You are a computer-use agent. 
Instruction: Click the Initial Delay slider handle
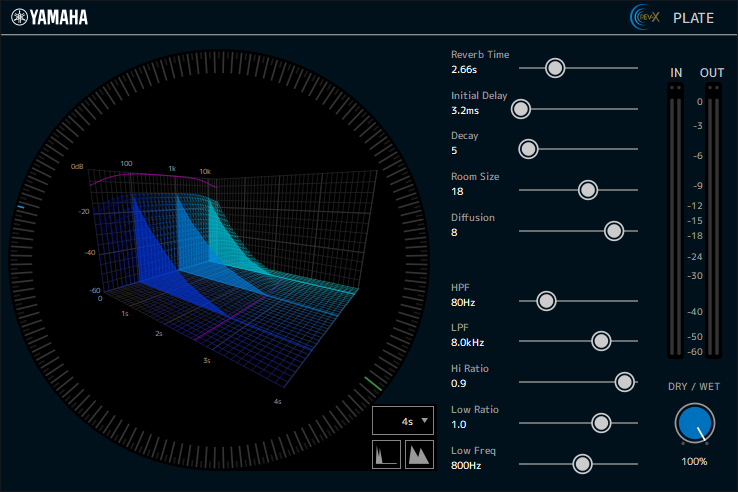tap(522, 109)
